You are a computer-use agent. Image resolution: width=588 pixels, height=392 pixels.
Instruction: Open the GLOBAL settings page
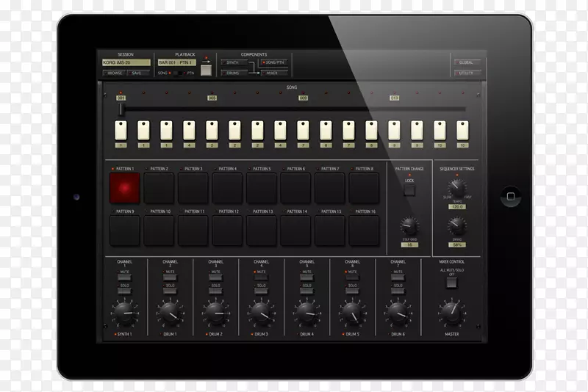coord(467,62)
